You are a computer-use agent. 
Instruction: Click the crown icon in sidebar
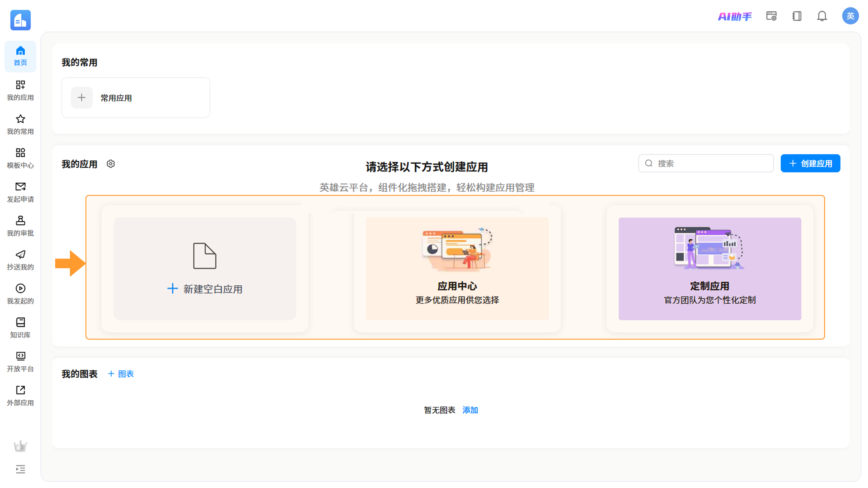coord(20,446)
